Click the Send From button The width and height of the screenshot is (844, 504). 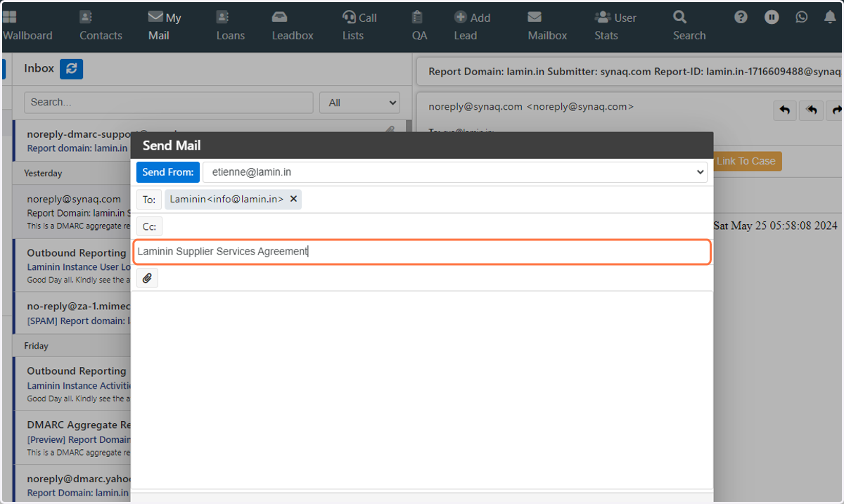pyautogui.click(x=167, y=172)
